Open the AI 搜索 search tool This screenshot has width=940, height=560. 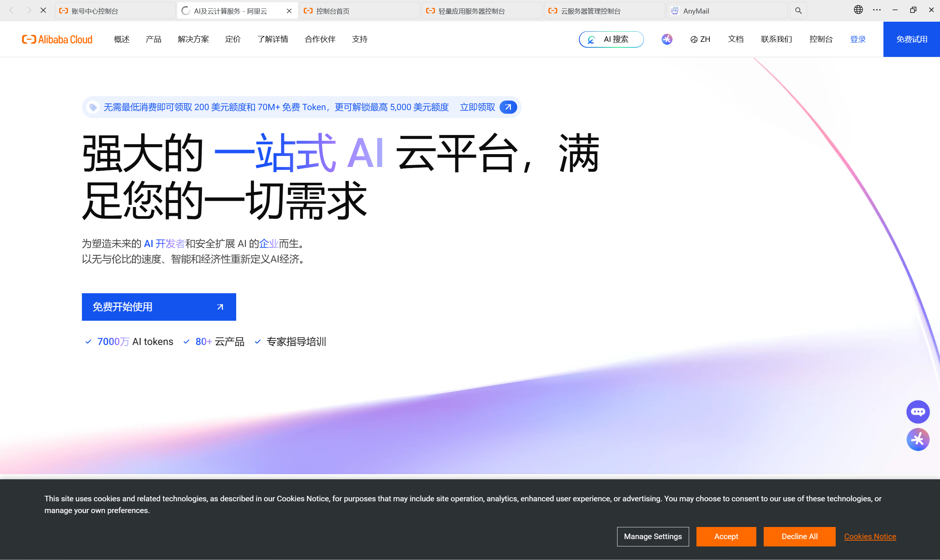(x=611, y=39)
